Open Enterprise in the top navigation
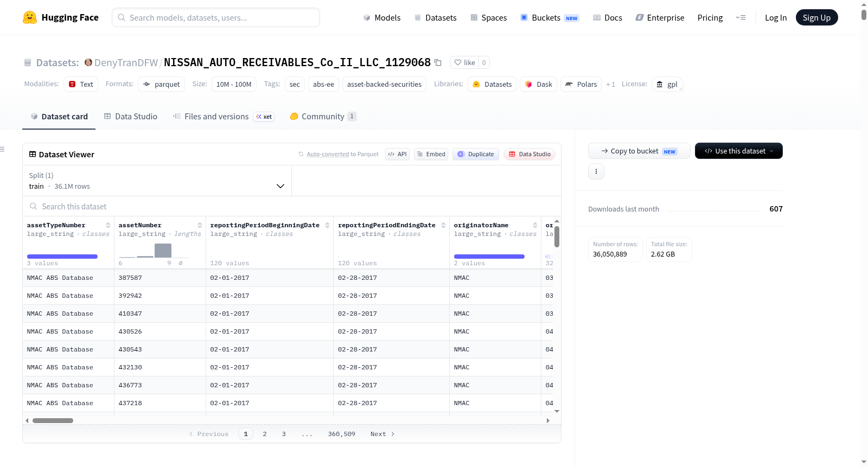868x467 pixels. pyautogui.click(x=660, y=18)
